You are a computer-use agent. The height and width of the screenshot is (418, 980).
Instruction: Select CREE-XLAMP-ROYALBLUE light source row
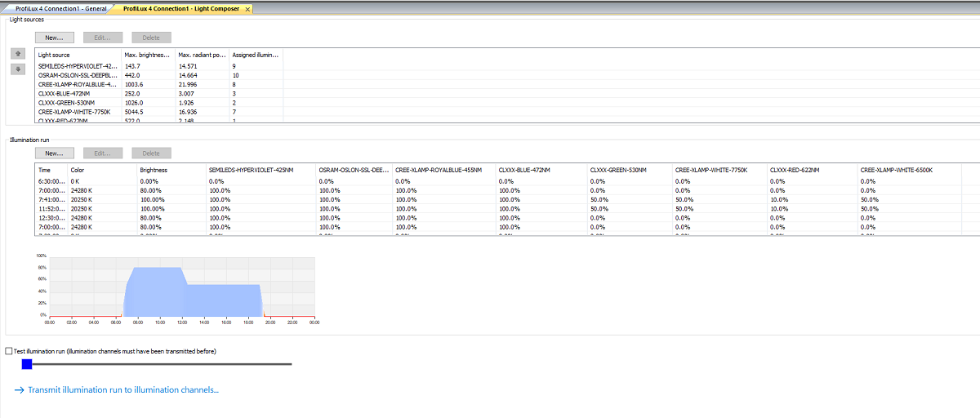159,84
